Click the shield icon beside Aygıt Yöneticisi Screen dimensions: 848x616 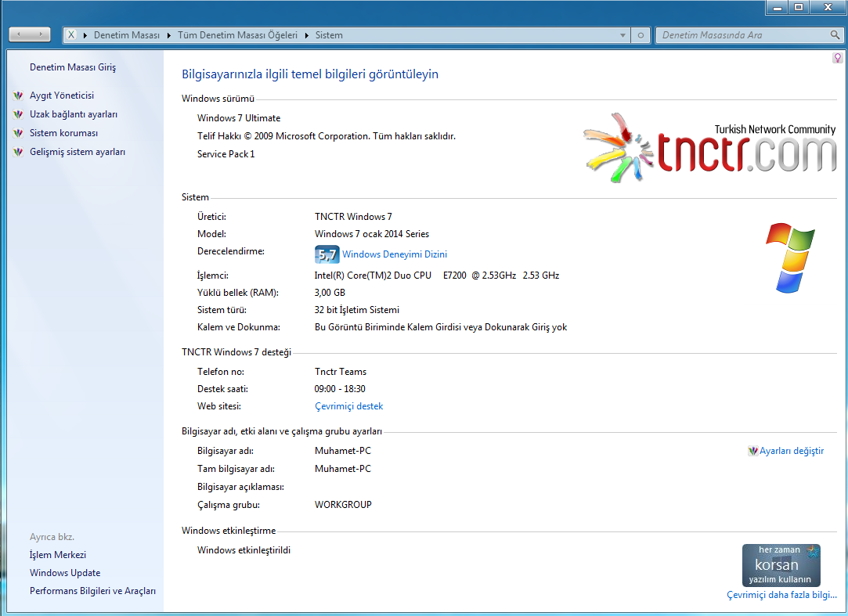pos(19,95)
